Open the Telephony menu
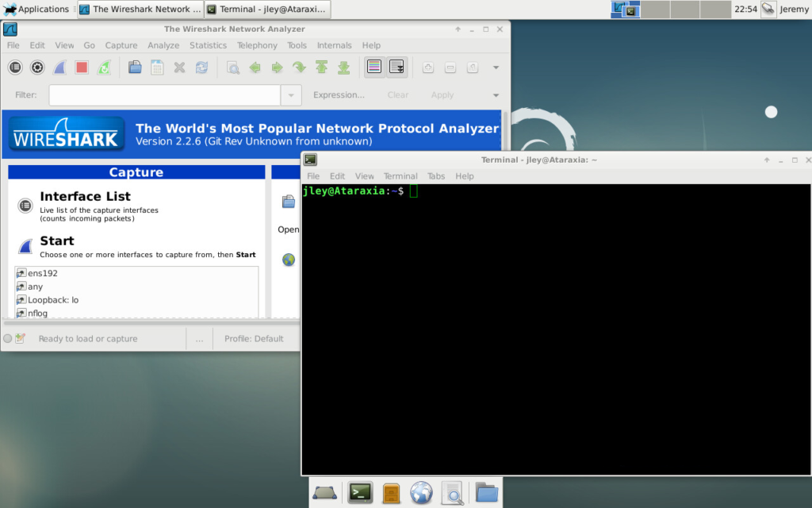Viewport: 812px width, 508px height. click(x=258, y=45)
